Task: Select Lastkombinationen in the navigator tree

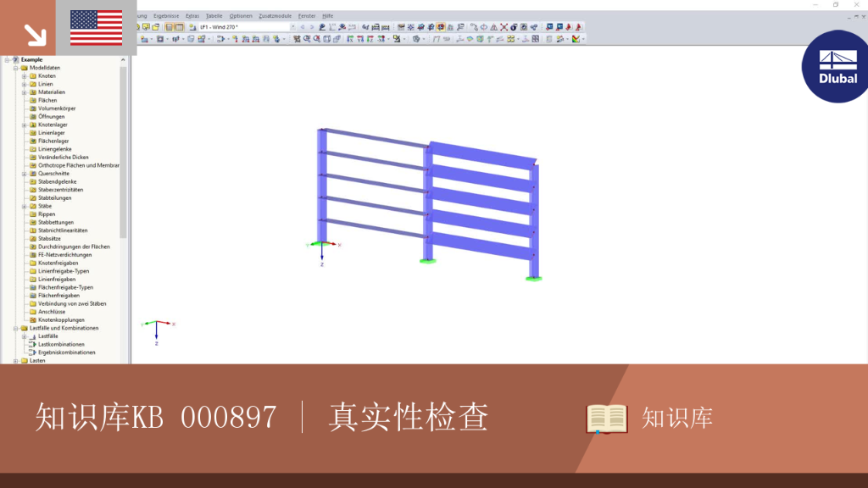Action: click(x=61, y=344)
